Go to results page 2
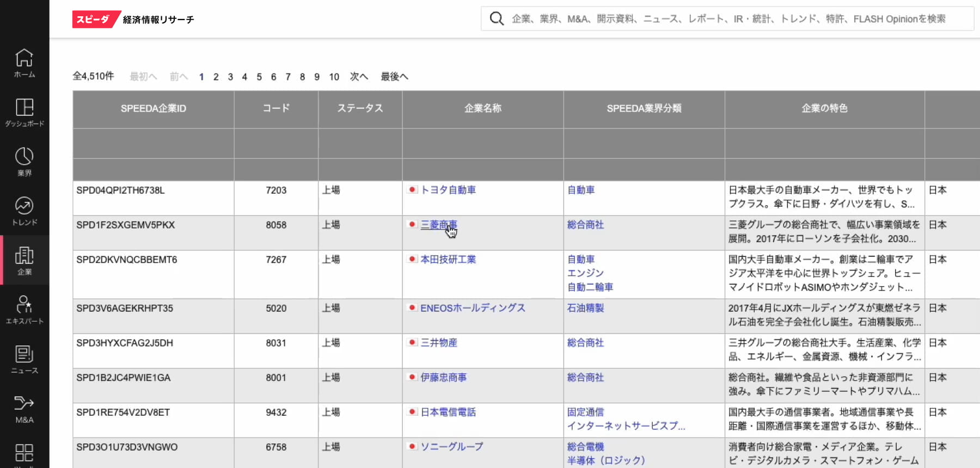The width and height of the screenshot is (980, 468). click(216, 77)
